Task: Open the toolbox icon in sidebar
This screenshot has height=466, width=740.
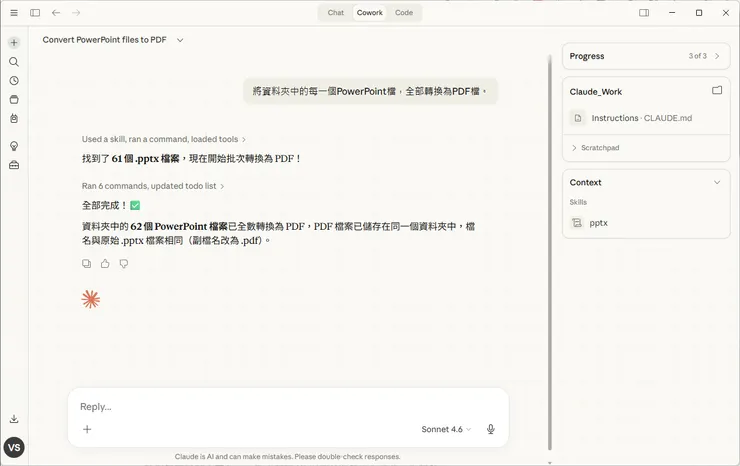Action: [14, 165]
